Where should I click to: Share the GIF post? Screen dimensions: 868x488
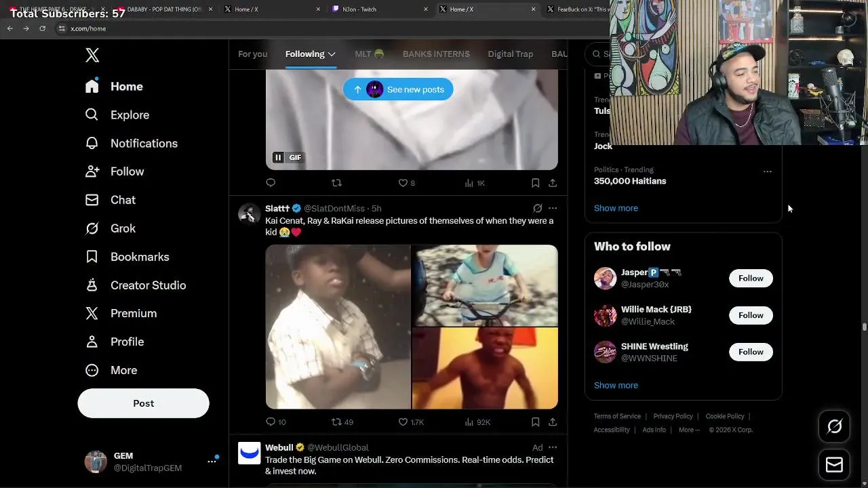pyautogui.click(x=553, y=183)
